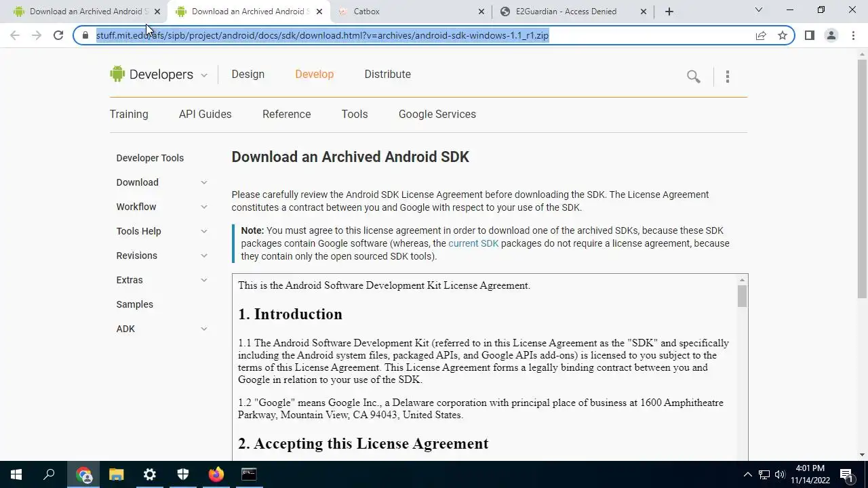Open a new tab with the plus button
The height and width of the screenshot is (488, 868).
pos(669,11)
